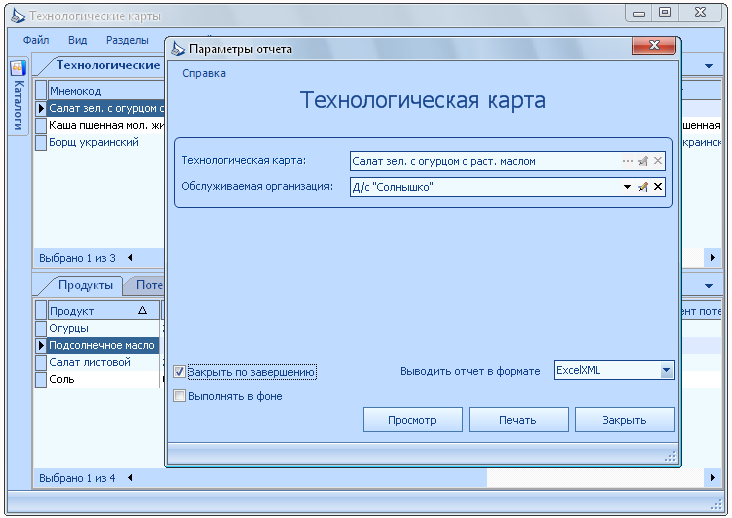This screenshot has height=518, width=732.
Task: Click the Технологические карты app icon in title bar
Action: pyautogui.click(x=18, y=16)
